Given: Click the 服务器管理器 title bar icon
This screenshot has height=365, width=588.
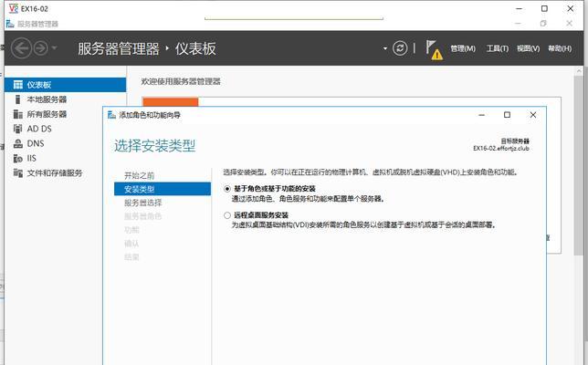Looking at the screenshot, I should point(10,24).
